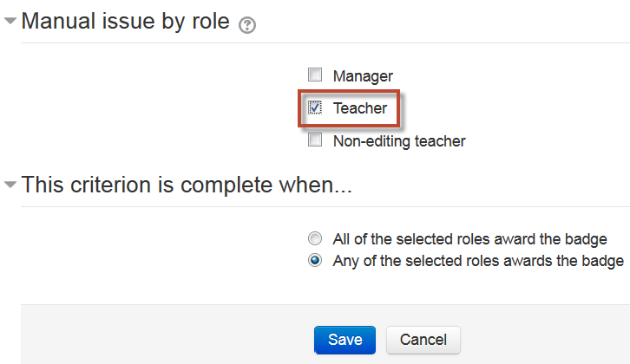The image size is (630, 364).
Task: Uncheck the Teacher role checkbox
Action: tap(315, 107)
